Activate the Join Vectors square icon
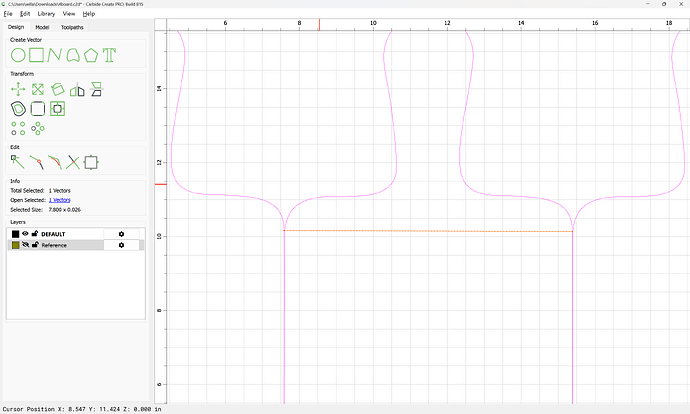The height and width of the screenshot is (414, 690). [91, 162]
